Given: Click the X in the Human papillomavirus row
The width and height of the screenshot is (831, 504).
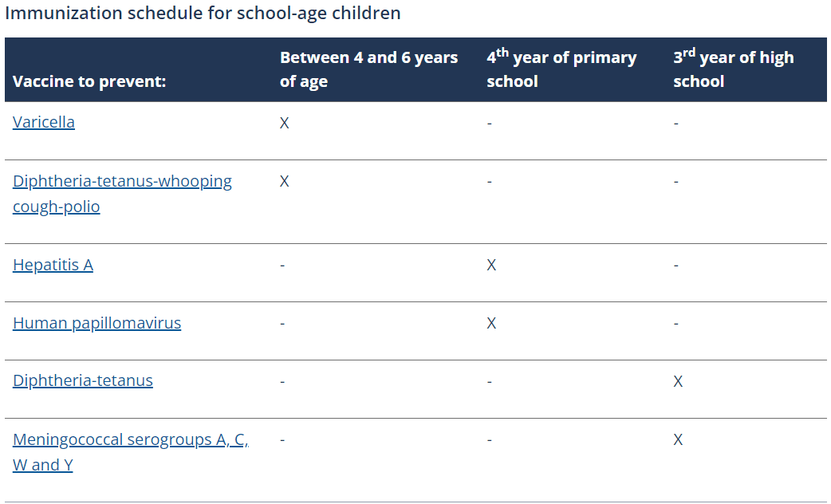Looking at the screenshot, I should coord(491,323).
